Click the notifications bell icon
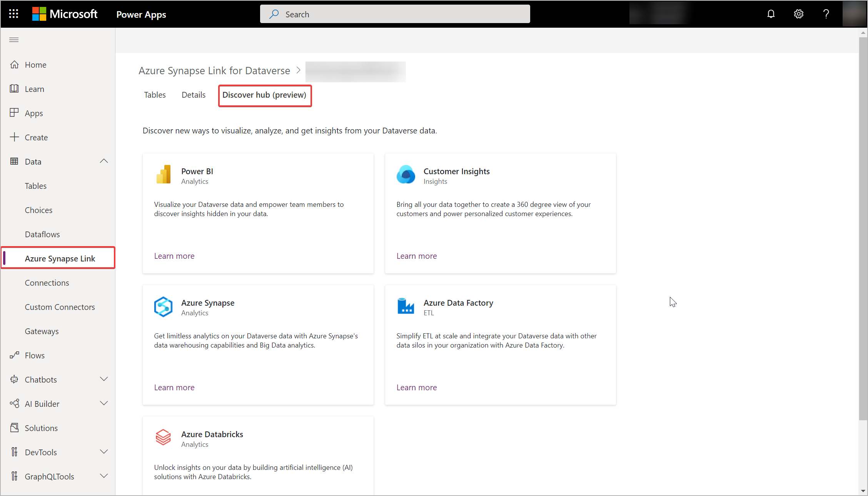 (x=772, y=14)
